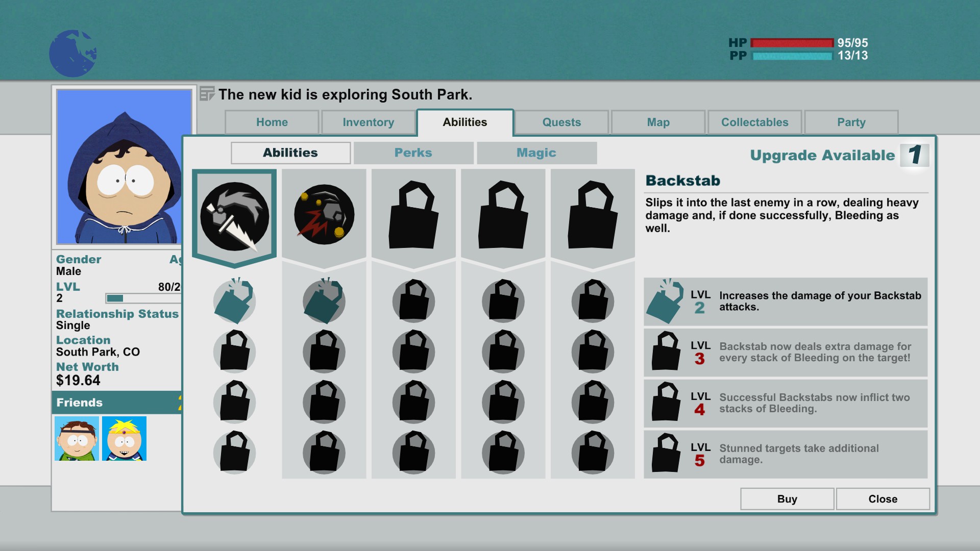Switch to the Quests tab

tap(561, 122)
